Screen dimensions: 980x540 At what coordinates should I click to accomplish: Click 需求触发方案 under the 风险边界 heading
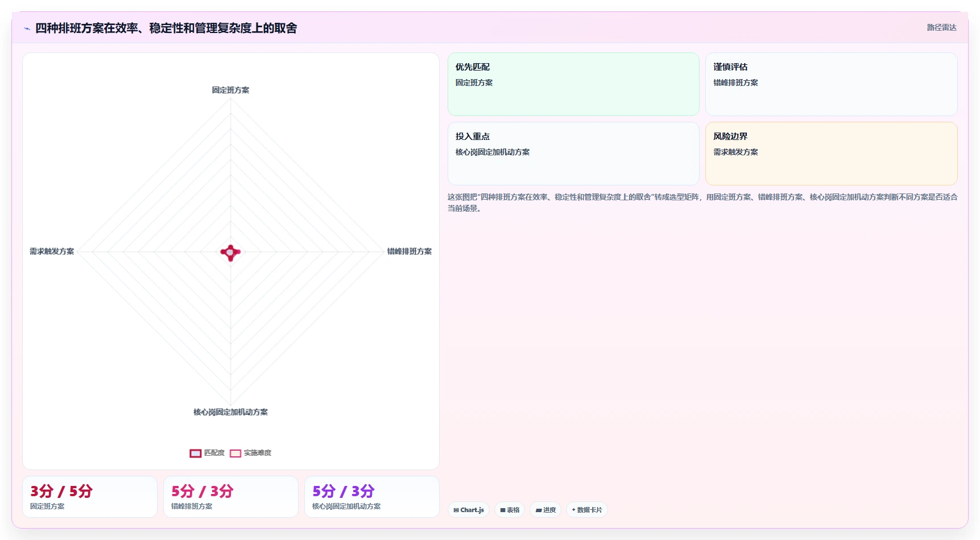pyautogui.click(x=735, y=152)
